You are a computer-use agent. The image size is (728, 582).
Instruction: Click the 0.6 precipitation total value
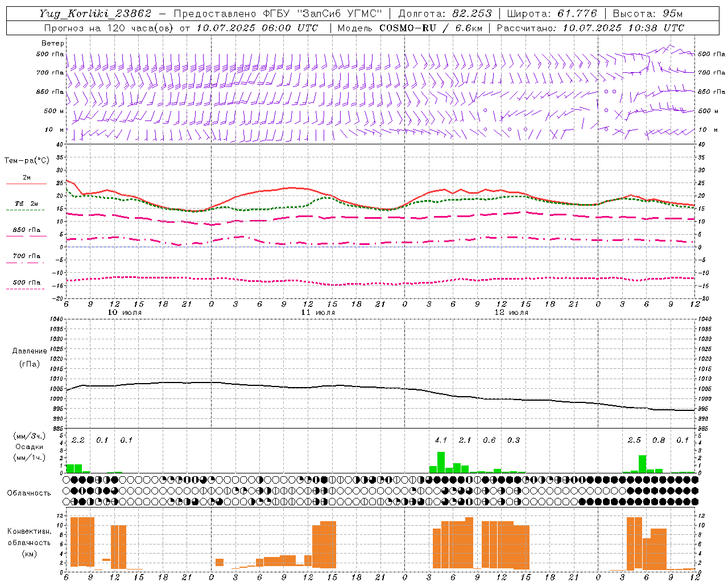[489, 440]
